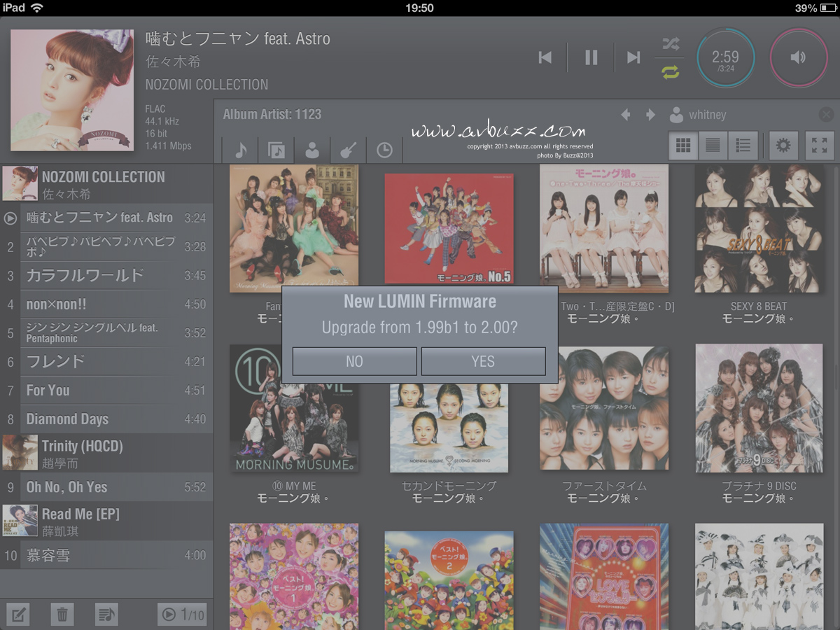
Task: Confirm the firmware upgrade with YES
Action: (x=483, y=361)
